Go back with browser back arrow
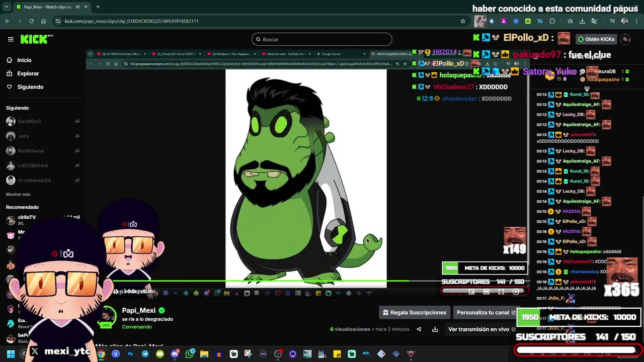The image size is (644, 362). [8, 21]
